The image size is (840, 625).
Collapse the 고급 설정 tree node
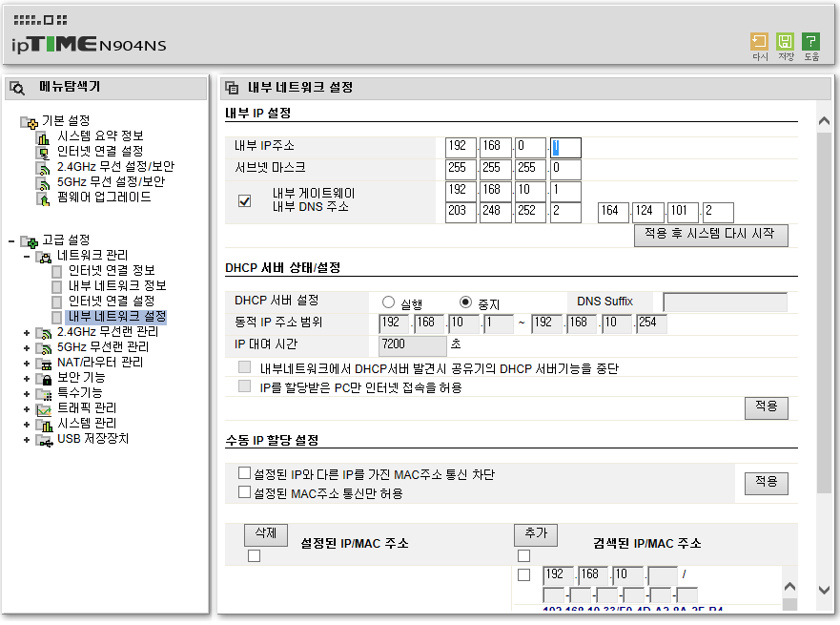pyautogui.click(x=11, y=241)
